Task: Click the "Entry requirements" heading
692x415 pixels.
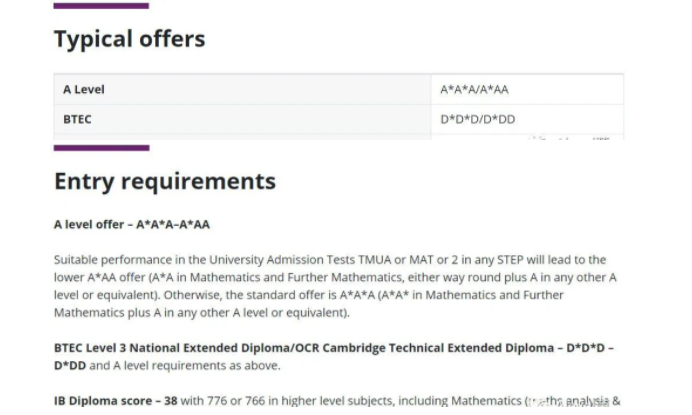Action: [164, 182]
